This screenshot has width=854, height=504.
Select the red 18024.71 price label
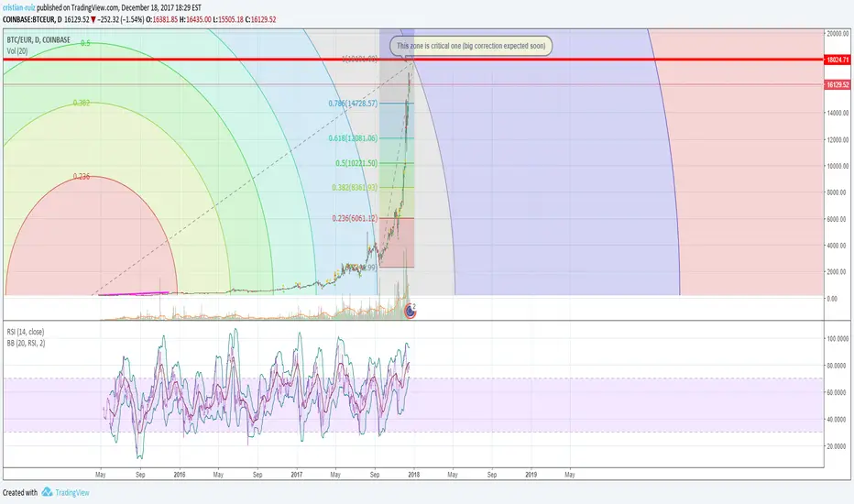point(838,60)
